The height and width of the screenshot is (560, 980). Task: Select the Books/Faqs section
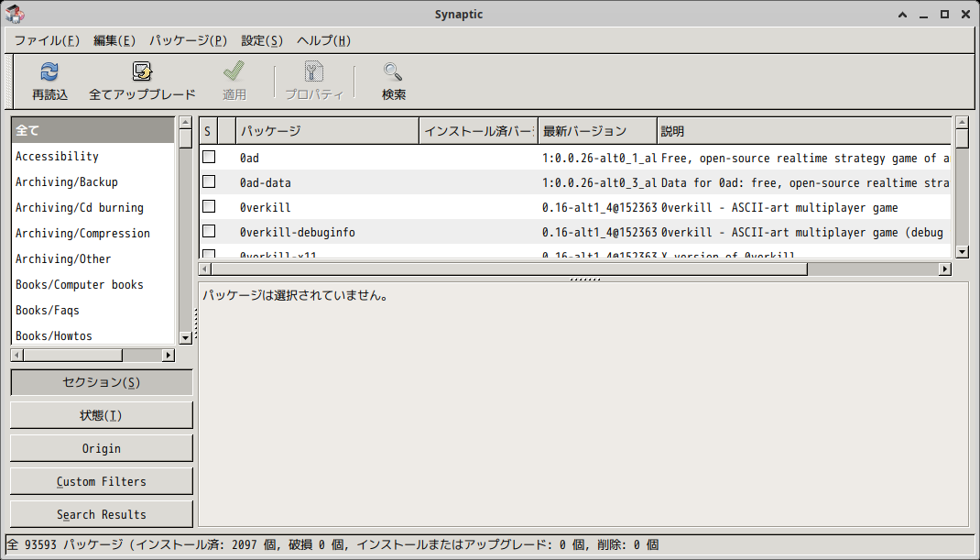pyautogui.click(x=93, y=311)
